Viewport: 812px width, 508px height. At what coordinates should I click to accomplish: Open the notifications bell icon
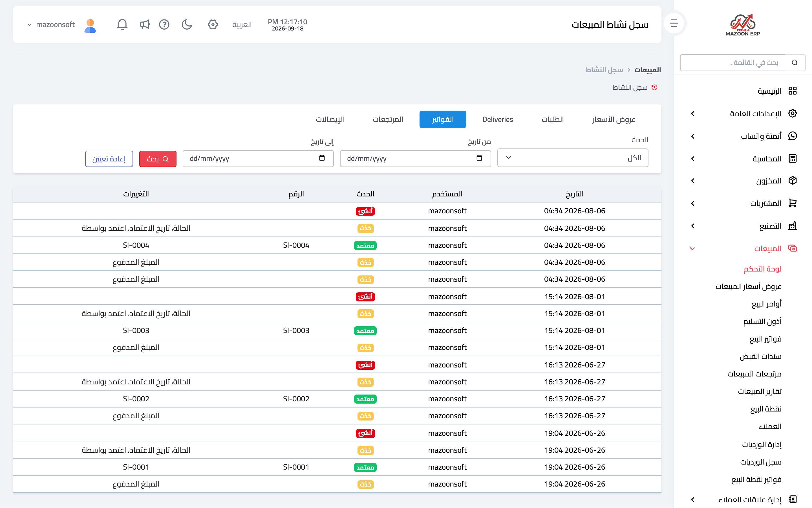(122, 25)
